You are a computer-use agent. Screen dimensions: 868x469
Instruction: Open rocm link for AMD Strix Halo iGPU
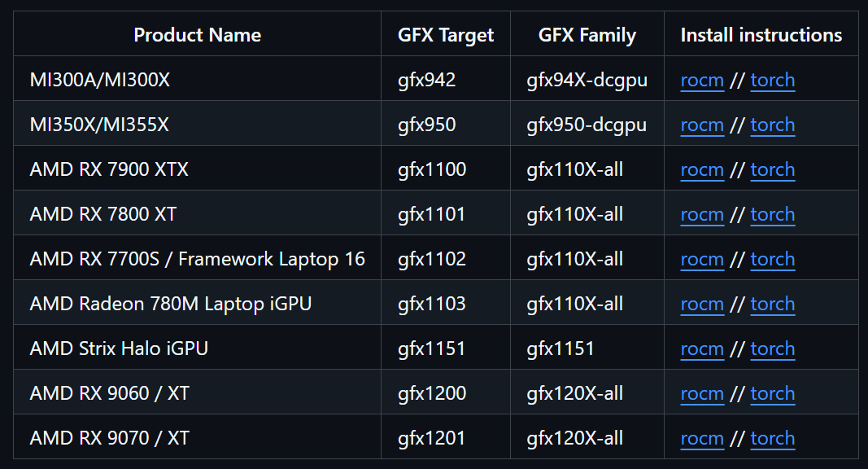pyautogui.click(x=701, y=348)
